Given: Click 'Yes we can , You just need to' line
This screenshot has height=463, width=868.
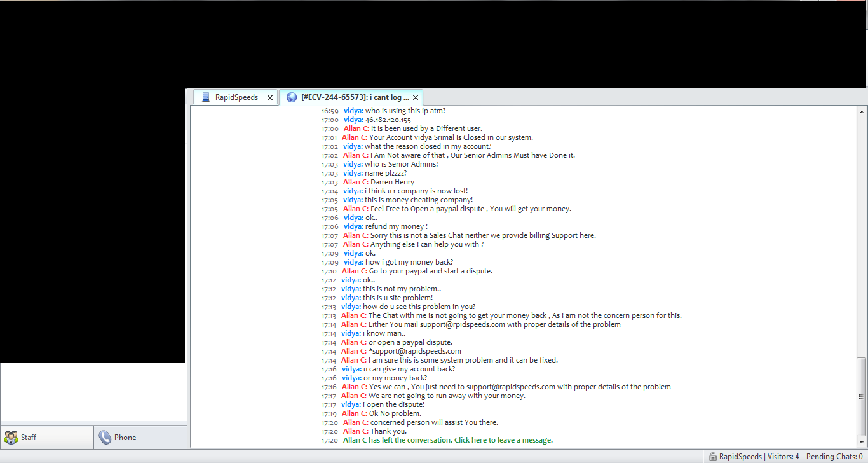Looking at the screenshot, I should pyautogui.click(x=520, y=387).
